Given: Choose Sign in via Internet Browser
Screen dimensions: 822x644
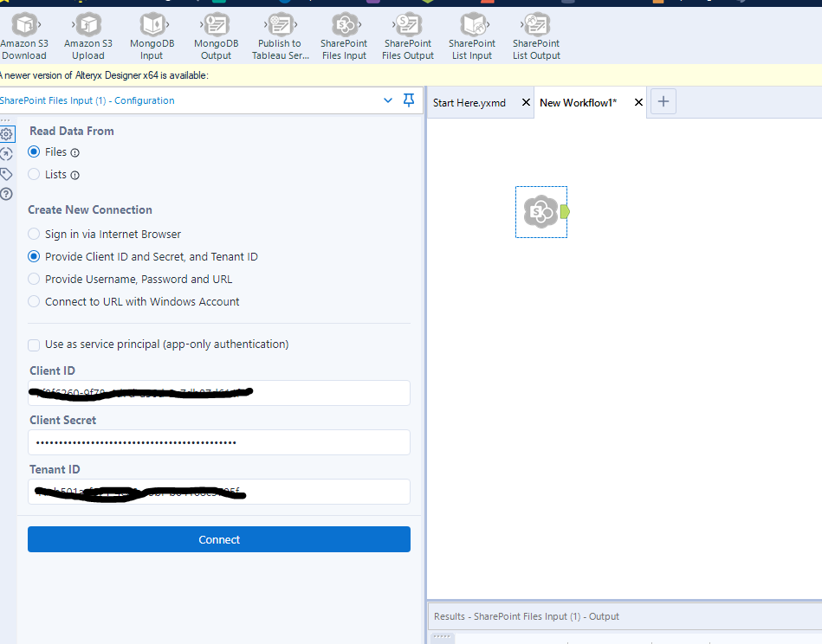Looking at the screenshot, I should (x=34, y=234).
